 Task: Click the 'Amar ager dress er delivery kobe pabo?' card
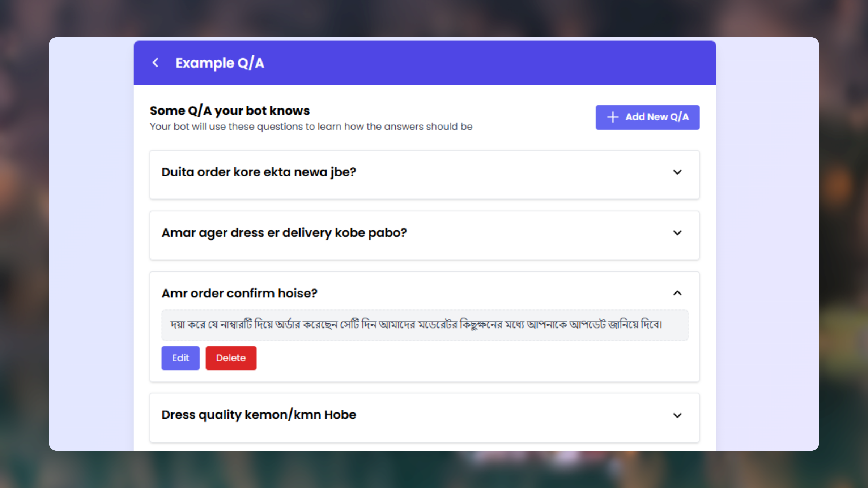(x=424, y=235)
